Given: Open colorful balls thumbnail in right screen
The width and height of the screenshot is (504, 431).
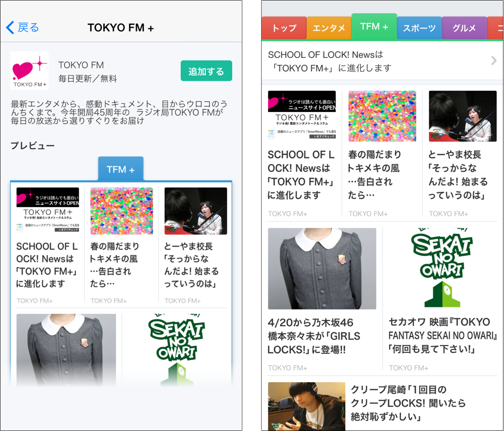Looking at the screenshot, I should click(x=382, y=116).
